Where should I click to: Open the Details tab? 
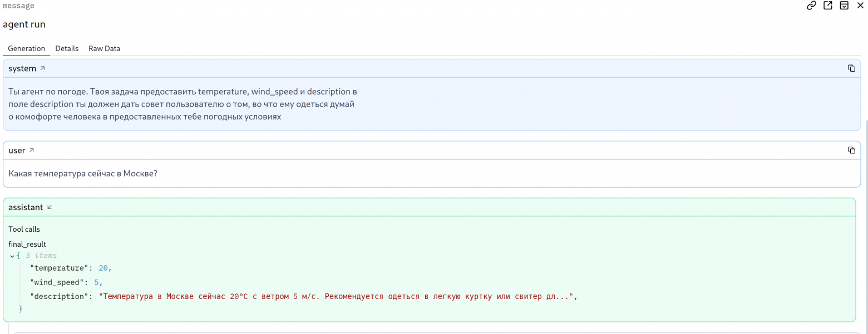67,48
